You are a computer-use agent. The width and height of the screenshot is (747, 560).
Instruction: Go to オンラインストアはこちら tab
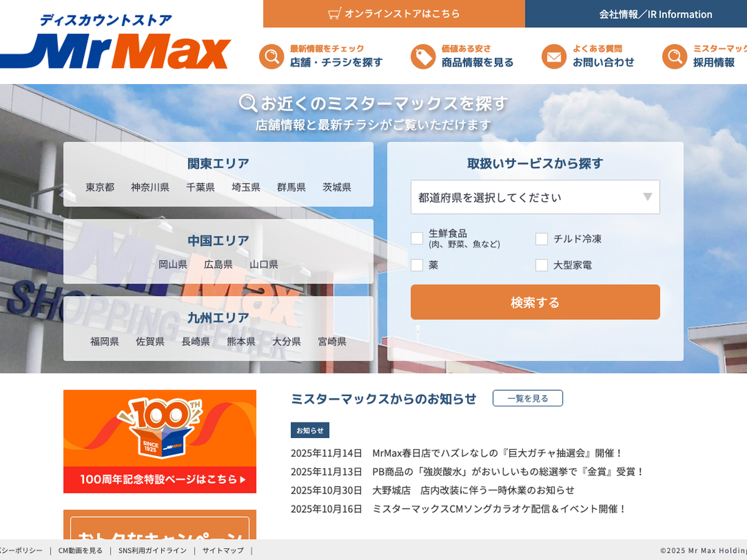coord(394,14)
